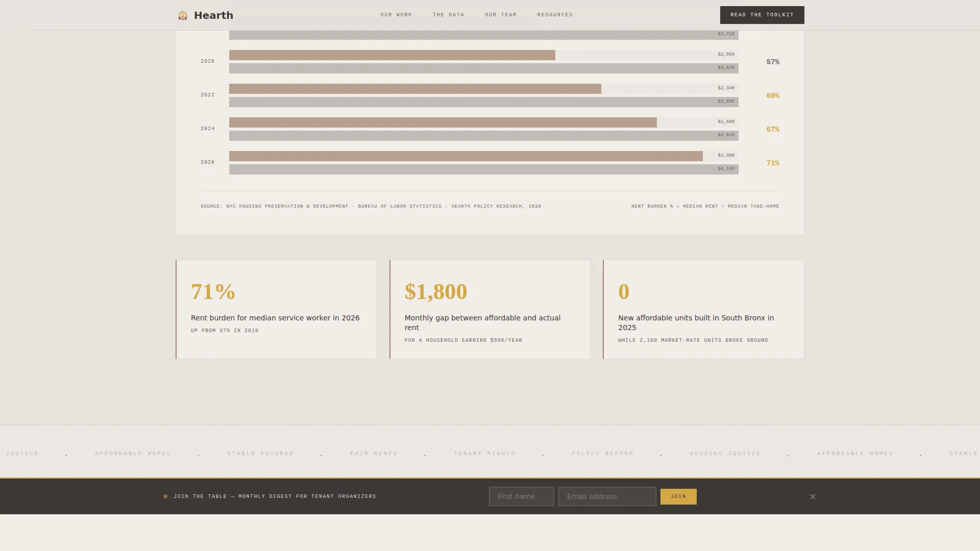Click the 2020 year label
The width and height of the screenshot is (980, 551).
[207, 61]
